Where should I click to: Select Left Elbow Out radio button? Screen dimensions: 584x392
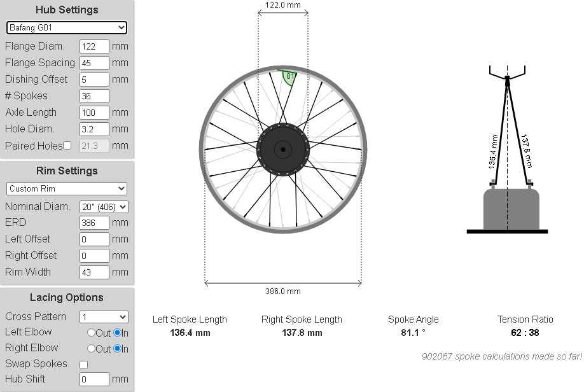pyautogui.click(x=91, y=332)
